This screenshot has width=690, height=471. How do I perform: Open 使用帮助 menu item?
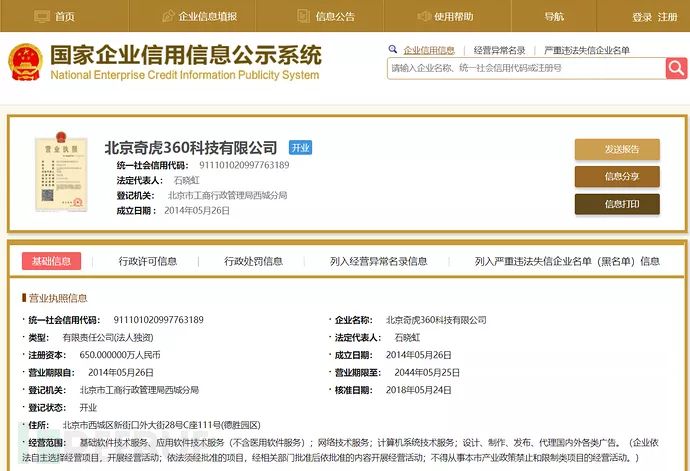click(454, 17)
